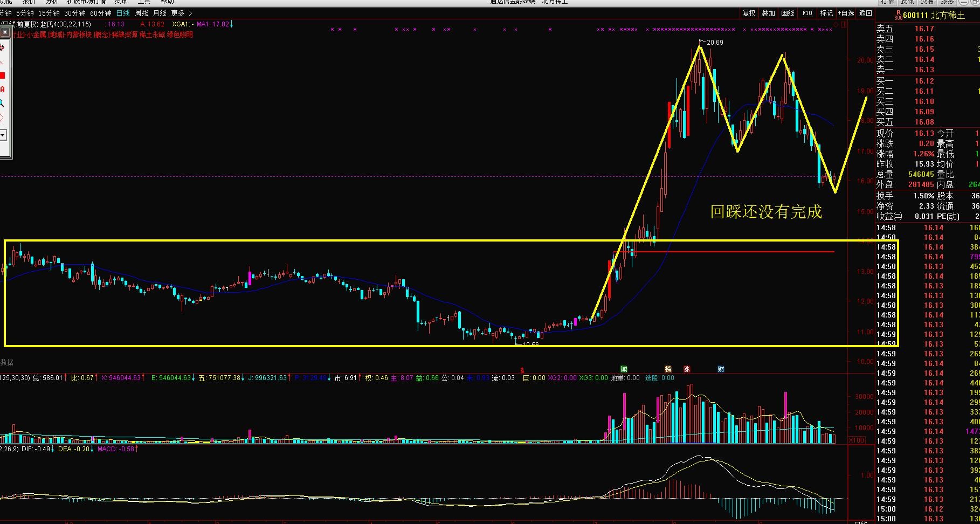Click the MACD: -0.58 indicator value
This screenshot has height=524, width=980.
click(116, 449)
